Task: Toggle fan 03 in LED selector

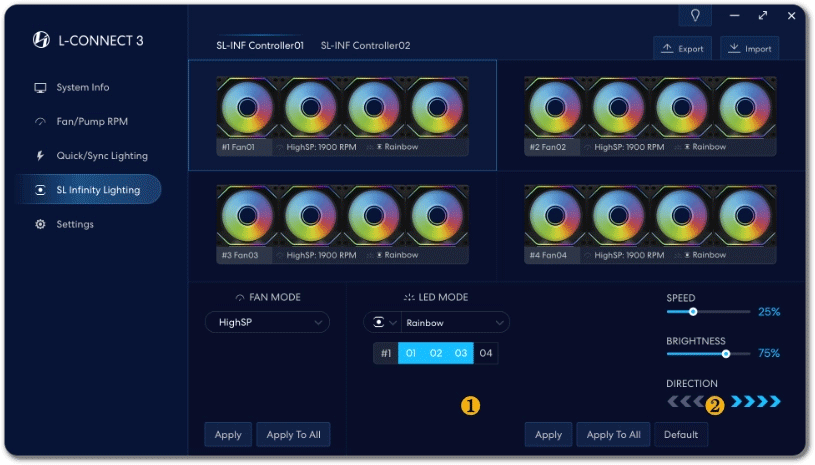Action: 461,353
